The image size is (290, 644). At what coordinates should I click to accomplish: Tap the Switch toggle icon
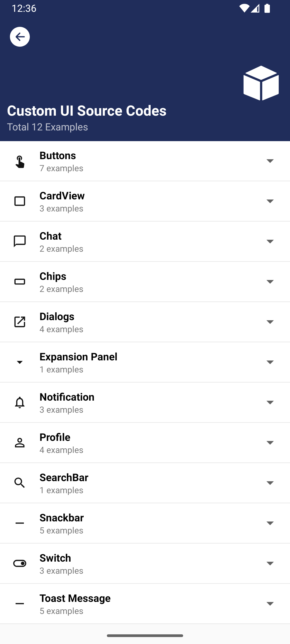[x=20, y=563]
